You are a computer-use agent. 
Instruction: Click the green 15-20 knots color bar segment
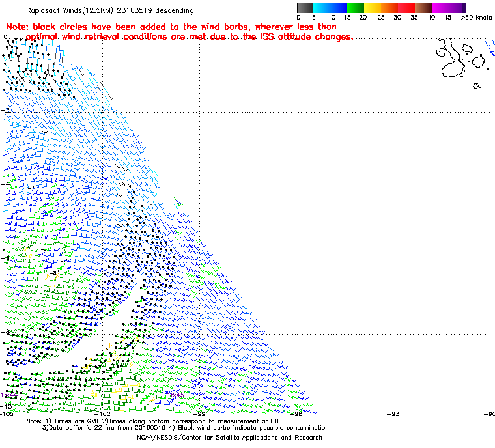click(x=356, y=8)
